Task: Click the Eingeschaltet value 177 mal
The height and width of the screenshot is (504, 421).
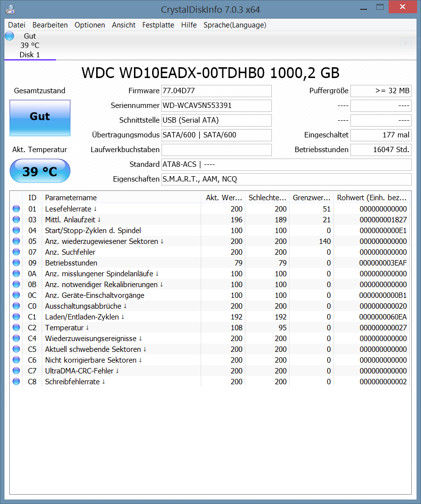Action: pyautogui.click(x=381, y=135)
